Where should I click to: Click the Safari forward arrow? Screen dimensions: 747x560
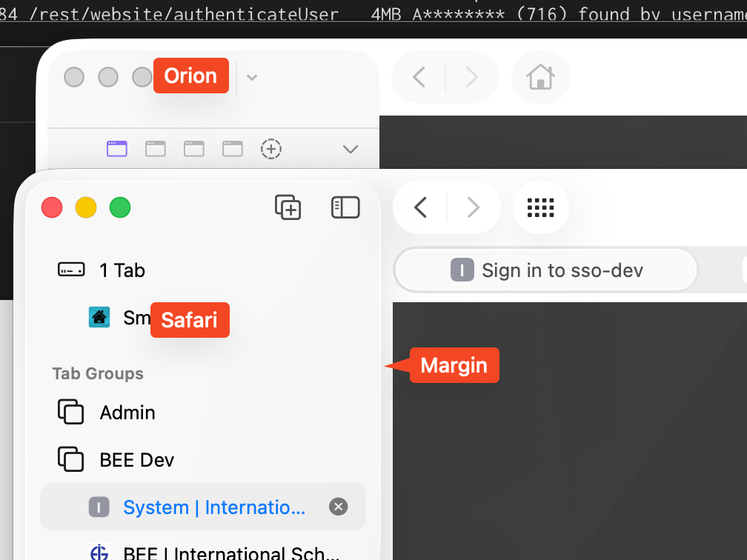pos(473,207)
